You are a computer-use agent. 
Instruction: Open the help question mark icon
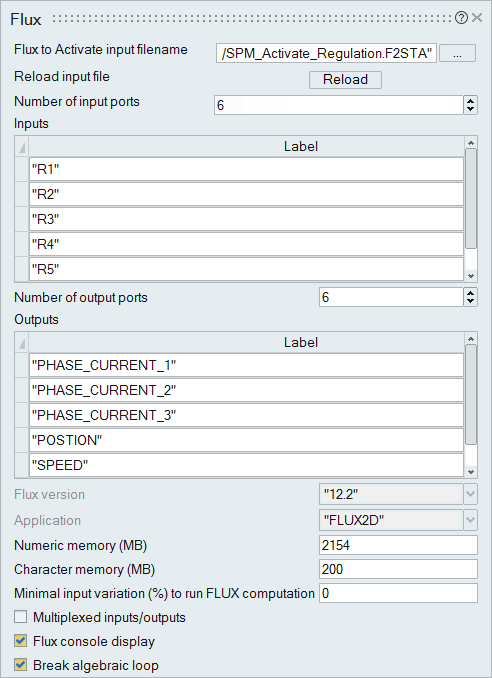461,18
